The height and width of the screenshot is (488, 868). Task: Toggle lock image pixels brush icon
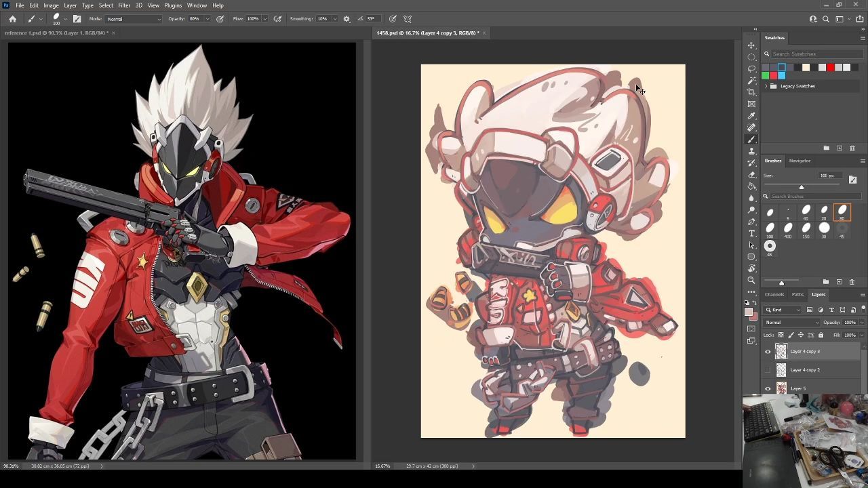point(791,335)
